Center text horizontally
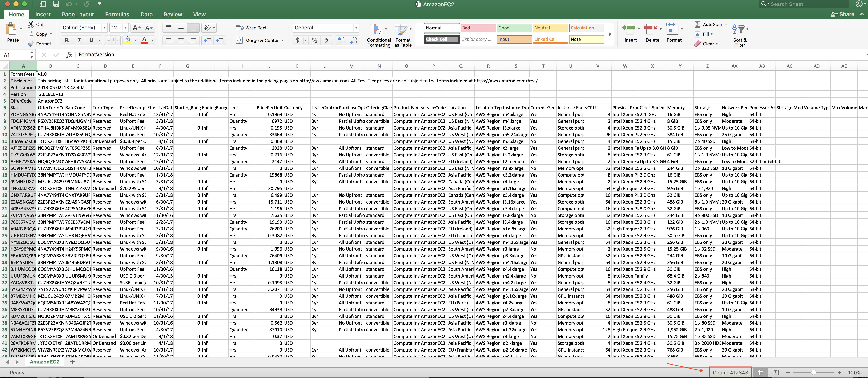The width and height of the screenshot is (868, 378). tap(181, 40)
